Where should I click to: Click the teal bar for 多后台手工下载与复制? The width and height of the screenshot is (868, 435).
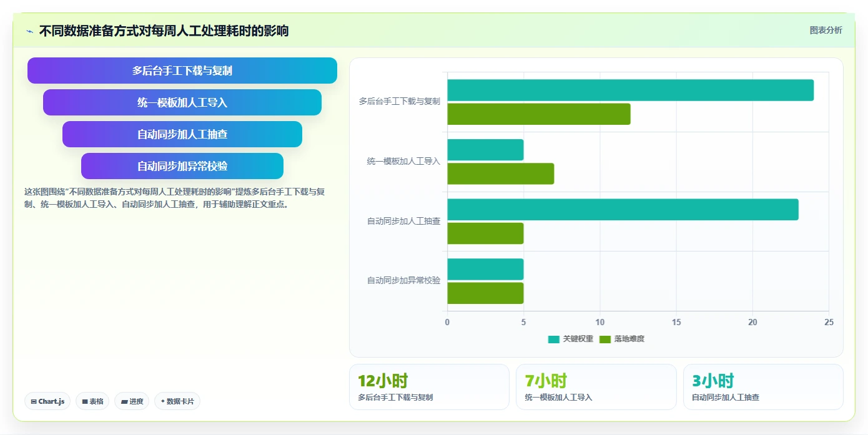(x=631, y=90)
